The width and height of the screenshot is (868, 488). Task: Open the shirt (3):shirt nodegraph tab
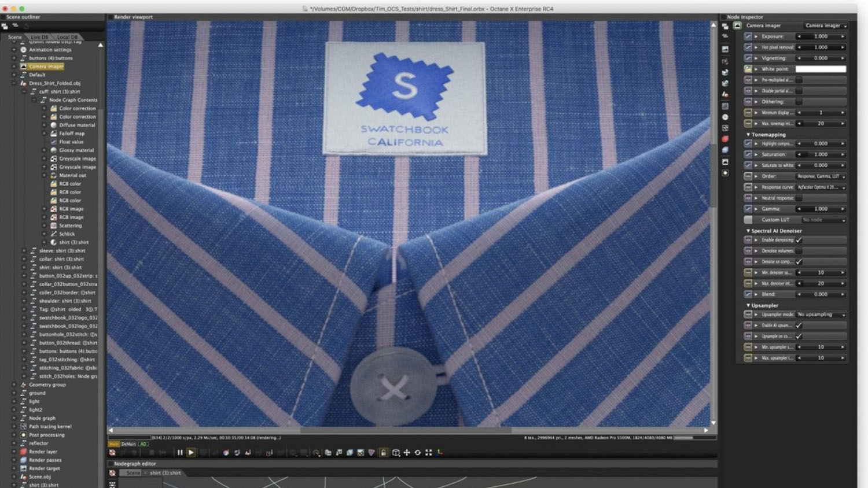coord(165,473)
